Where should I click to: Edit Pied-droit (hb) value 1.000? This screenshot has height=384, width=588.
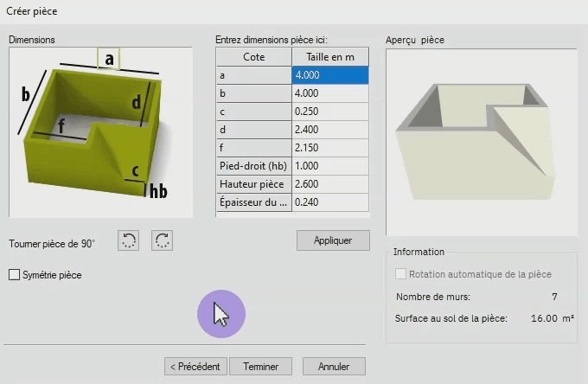(x=330, y=166)
